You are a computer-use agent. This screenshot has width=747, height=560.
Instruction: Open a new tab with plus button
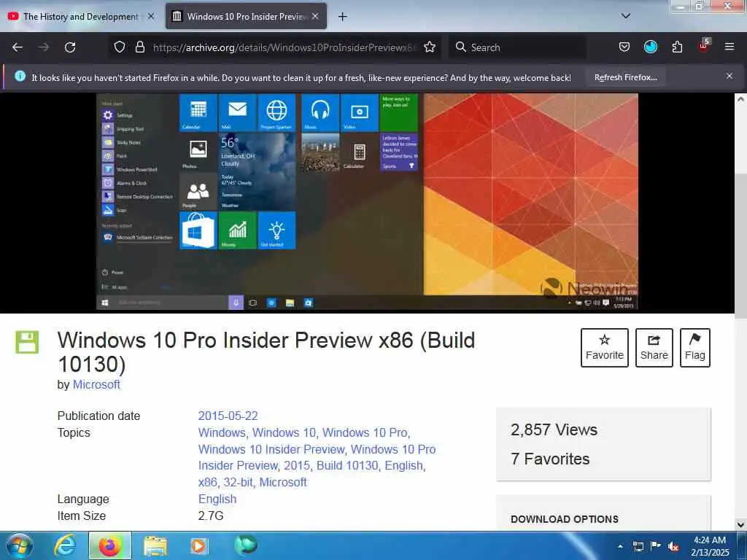[342, 17]
